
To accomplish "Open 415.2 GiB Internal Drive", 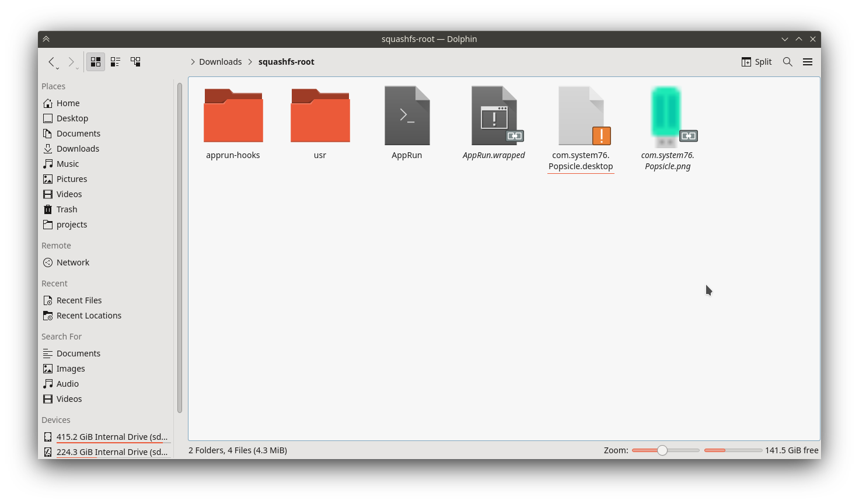I will click(x=107, y=437).
